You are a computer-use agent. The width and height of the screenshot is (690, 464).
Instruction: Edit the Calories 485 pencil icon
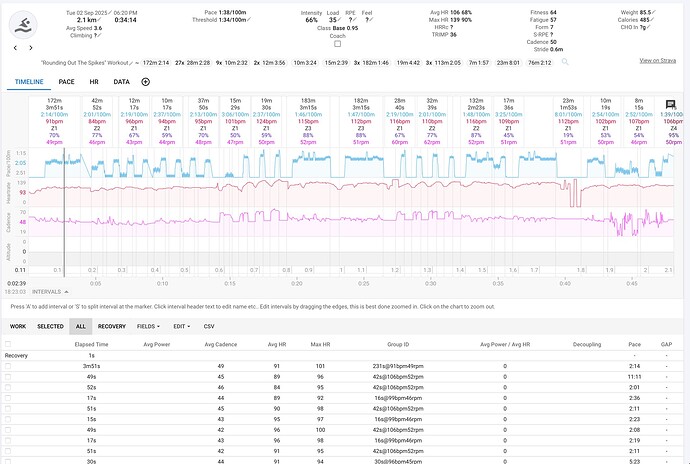pos(653,20)
